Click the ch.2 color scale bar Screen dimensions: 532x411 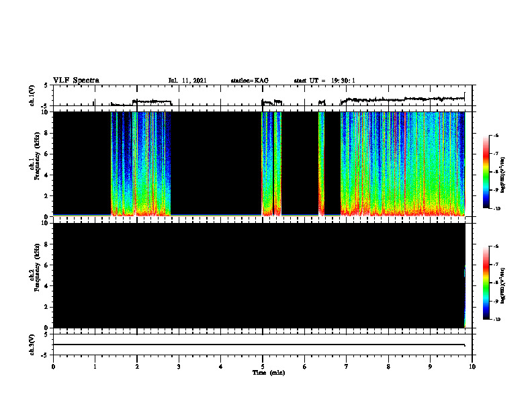(486, 283)
